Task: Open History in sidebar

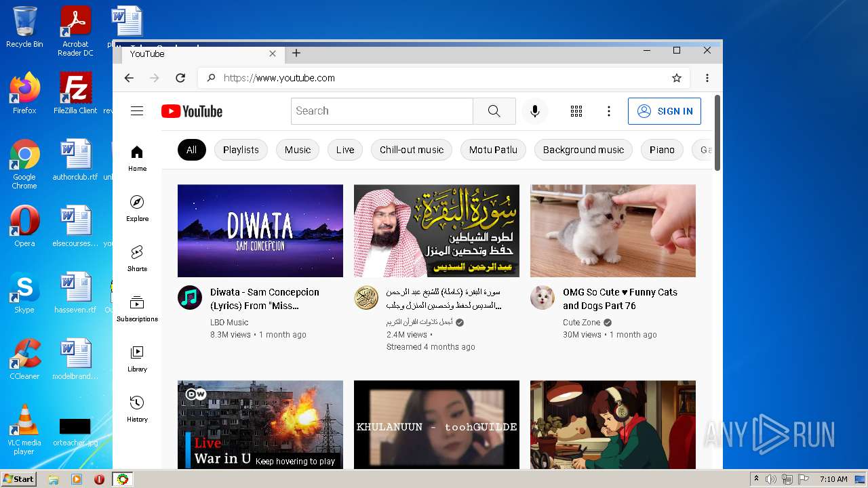Action: [x=137, y=409]
